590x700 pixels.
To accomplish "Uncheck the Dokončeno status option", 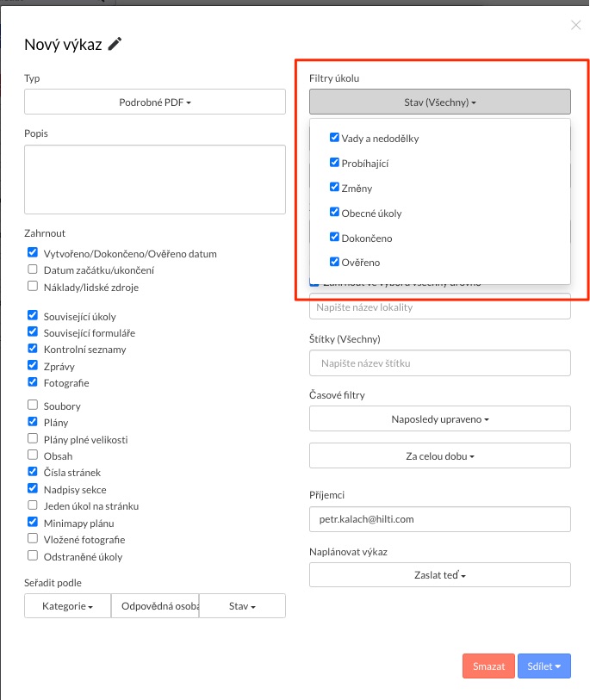I will (334, 237).
